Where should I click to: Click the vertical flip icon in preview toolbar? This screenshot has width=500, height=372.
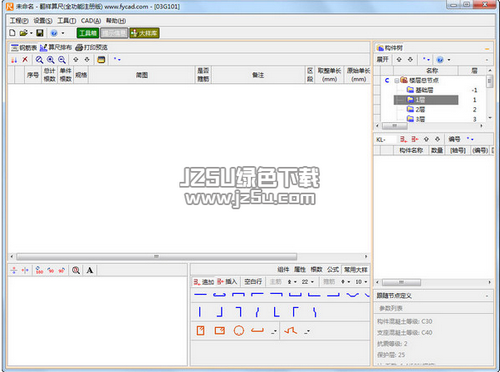click(x=14, y=270)
